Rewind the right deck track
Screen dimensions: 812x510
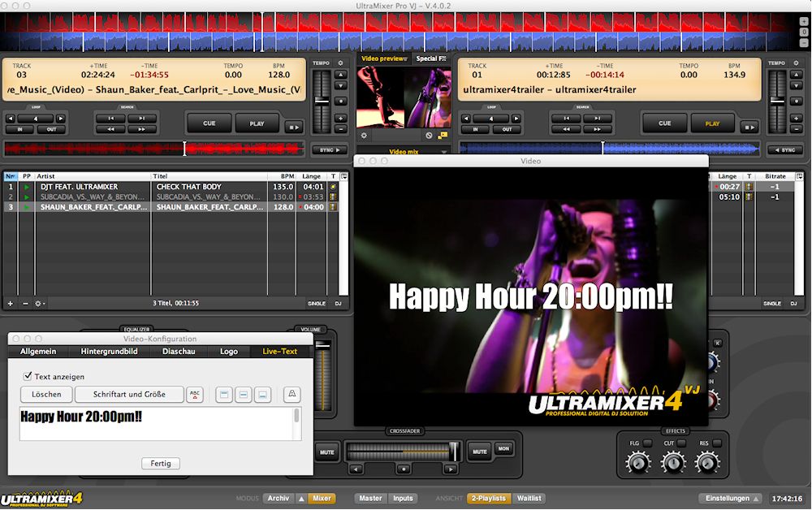567,129
